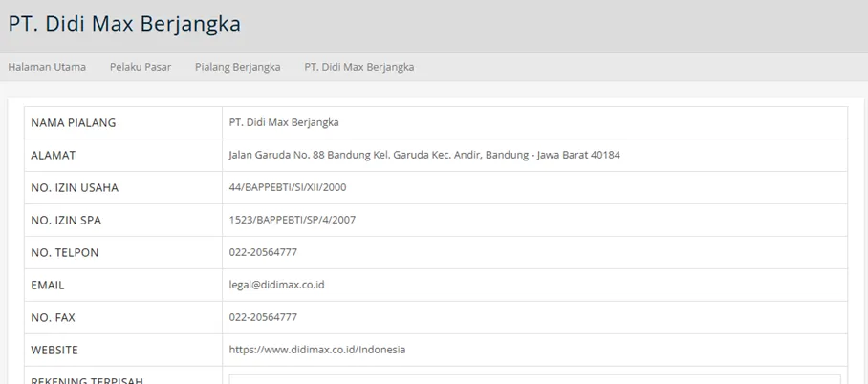The image size is (868, 384).
Task: Select license number 44/BAPPEBTI/SI/XII/2000
Action: (x=288, y=187)
